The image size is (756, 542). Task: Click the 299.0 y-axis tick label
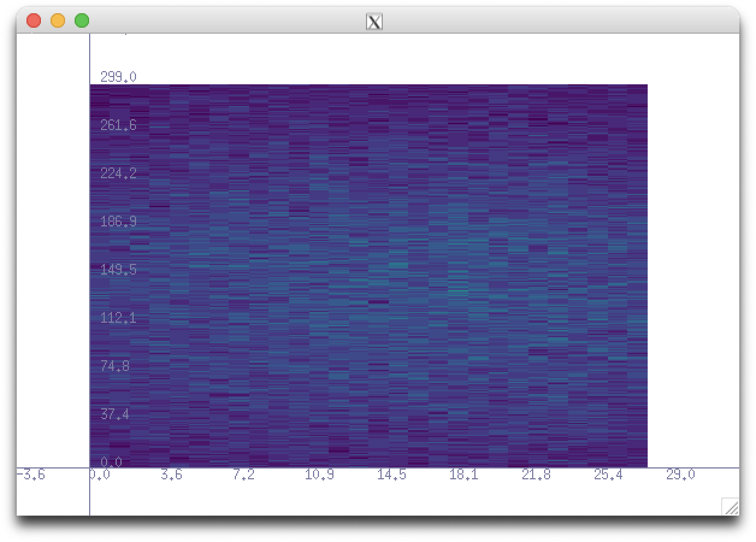(x=118, y=77)
